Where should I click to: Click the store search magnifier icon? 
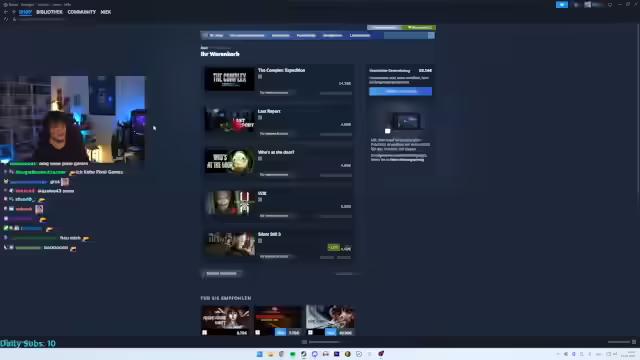pyautogui.click(x=431, y=36)
